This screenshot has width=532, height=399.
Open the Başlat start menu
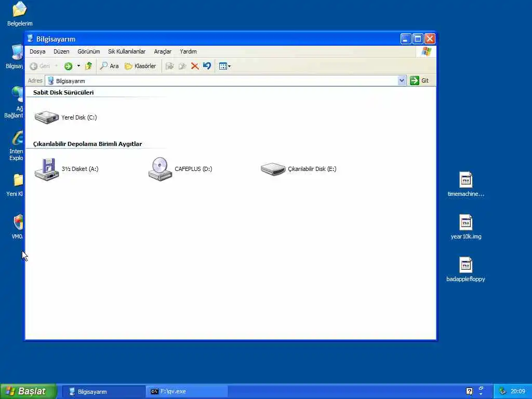click(28, 391)
